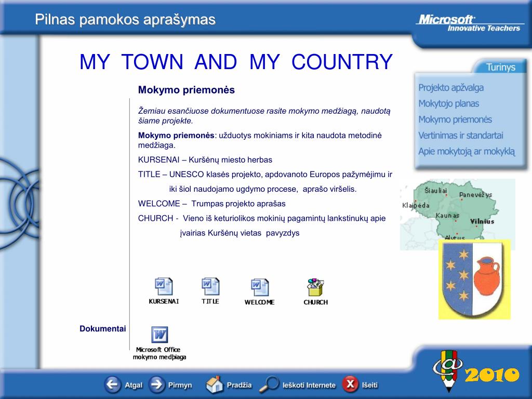Click the Pradžia button label
Viewport: 532px width, 399px height.
(x=239, y=385)
